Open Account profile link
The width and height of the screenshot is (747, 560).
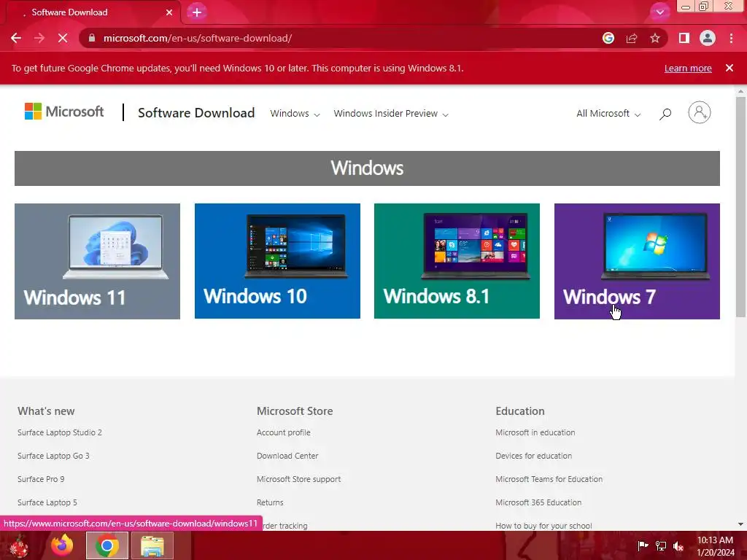click(x=284, y=432)
